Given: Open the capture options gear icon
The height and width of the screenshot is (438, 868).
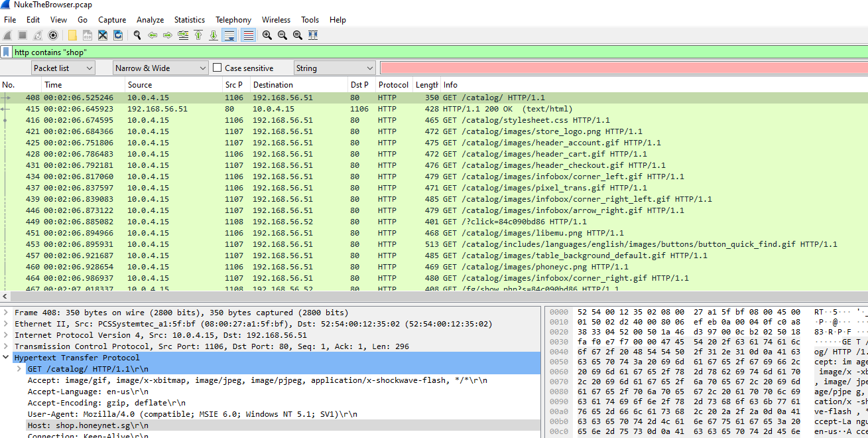Looking at the screenshot, I should pos(53,35).
